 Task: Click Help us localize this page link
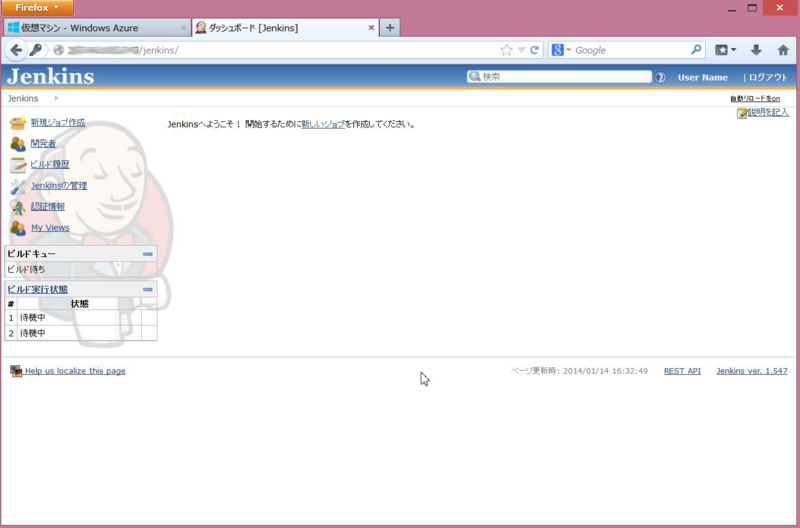[x=75, y=371]
